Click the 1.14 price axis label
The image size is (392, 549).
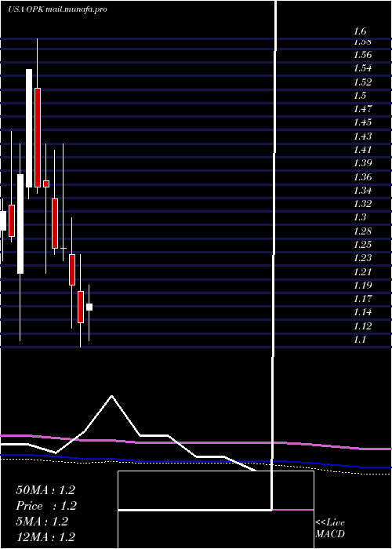tap(362, 312)
